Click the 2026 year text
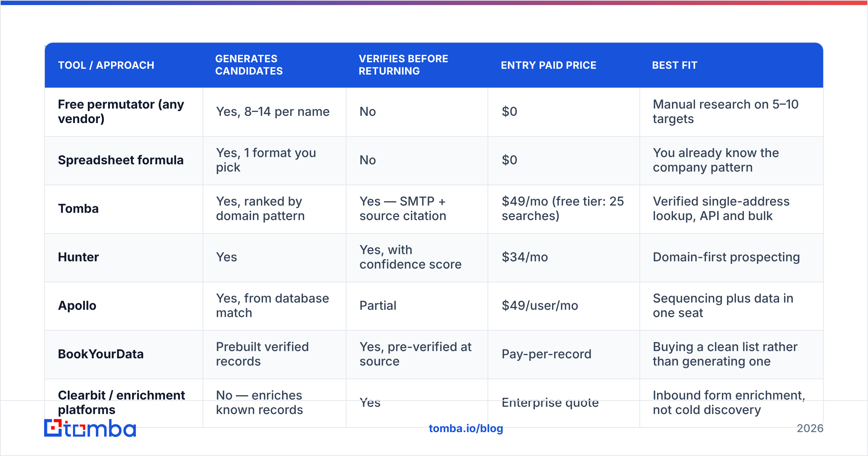The image size is (868, 456). coord(810,428)
